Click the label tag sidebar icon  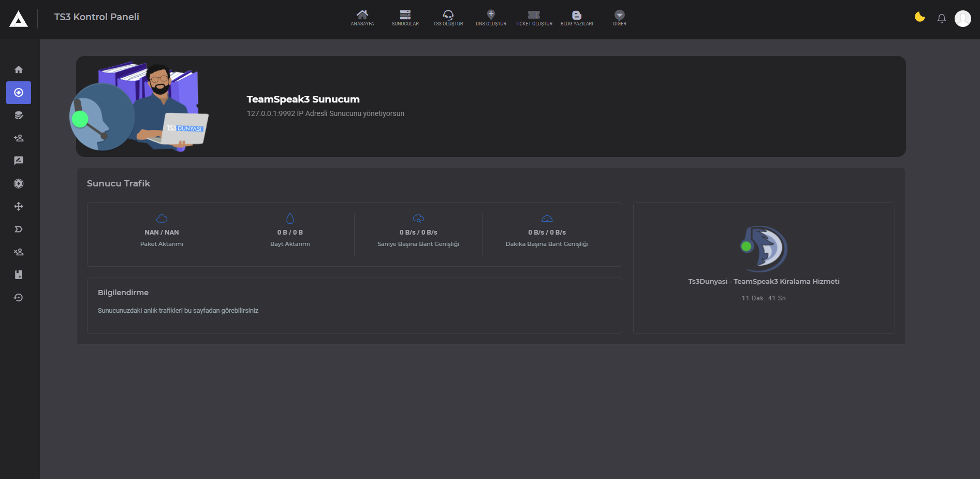(19, 229)
